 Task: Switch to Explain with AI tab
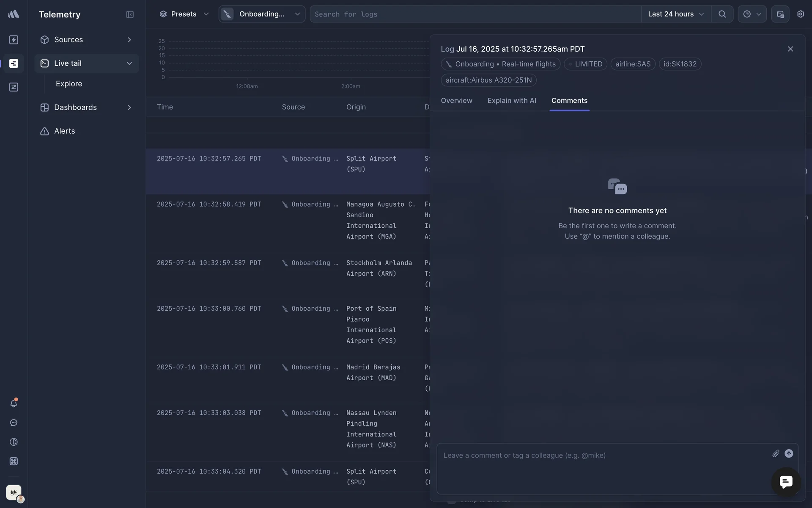[511, 101]
